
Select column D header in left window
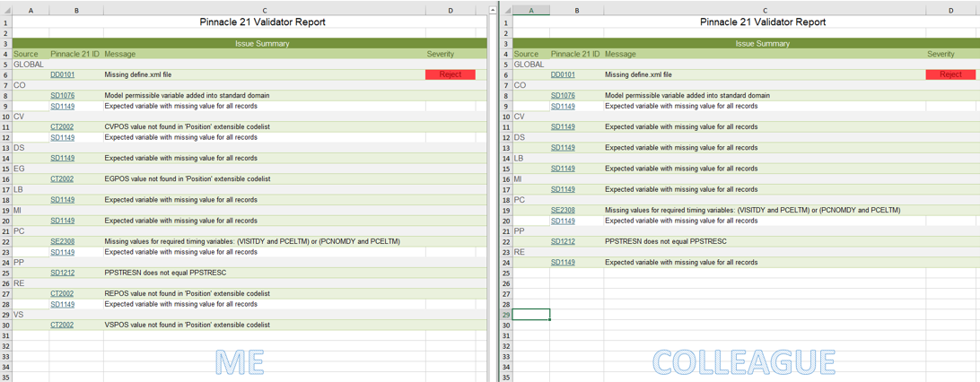(450, 10)
